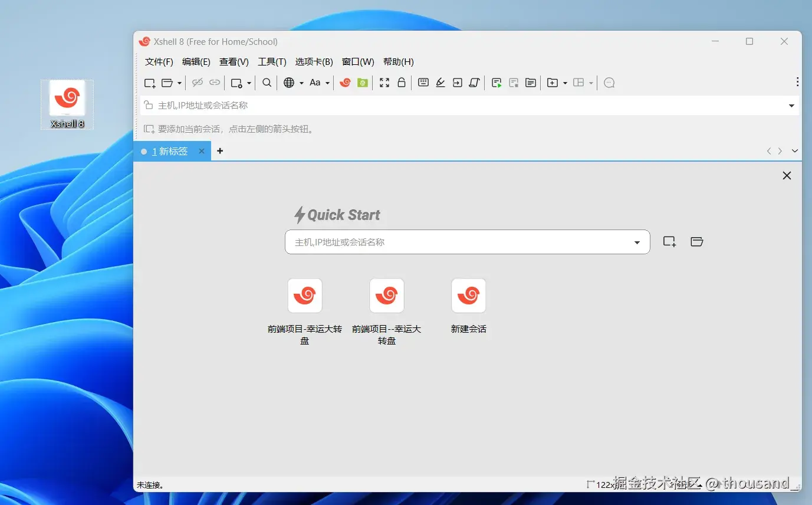
Task: Launch Xshell red swirl toolbar icon
Action: (x=345, y=83)
